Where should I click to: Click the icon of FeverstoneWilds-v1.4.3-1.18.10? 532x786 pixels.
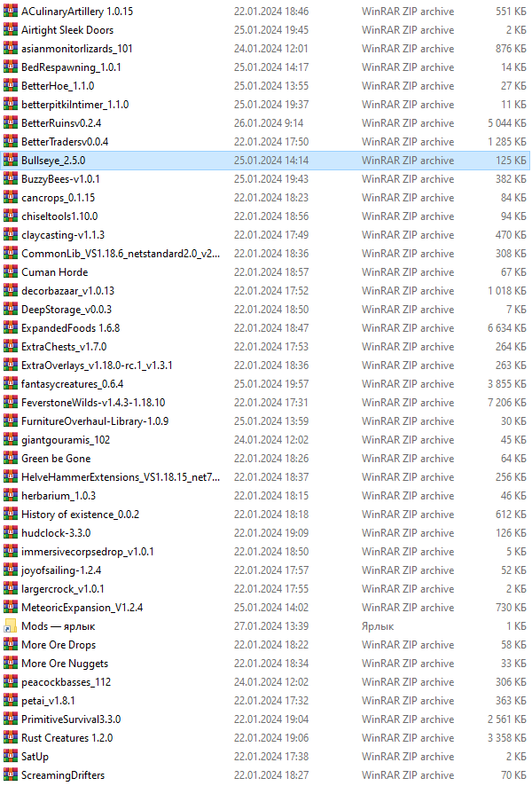11,403
